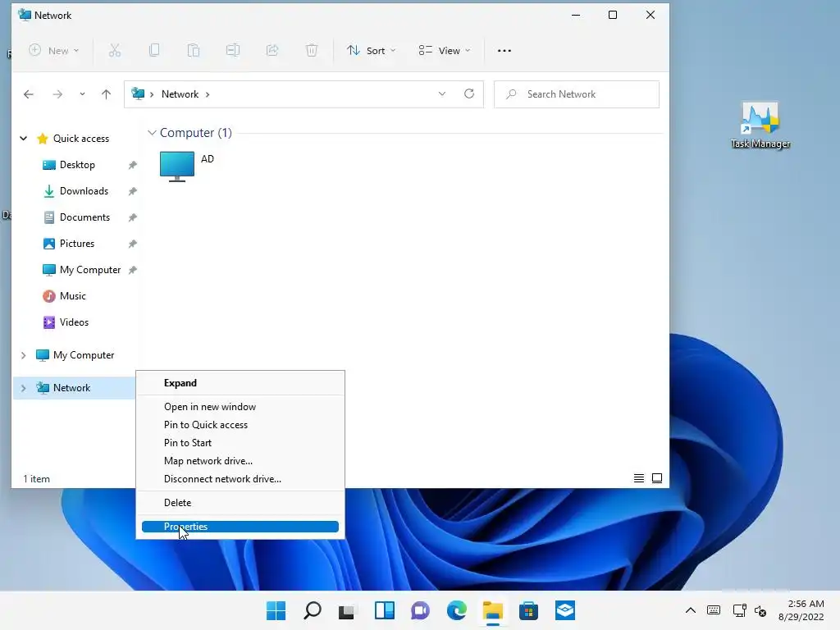Viewport: 840px width, 630px height.
Task: Unpin Desktop using its pin icon
Action: point(132,165)
